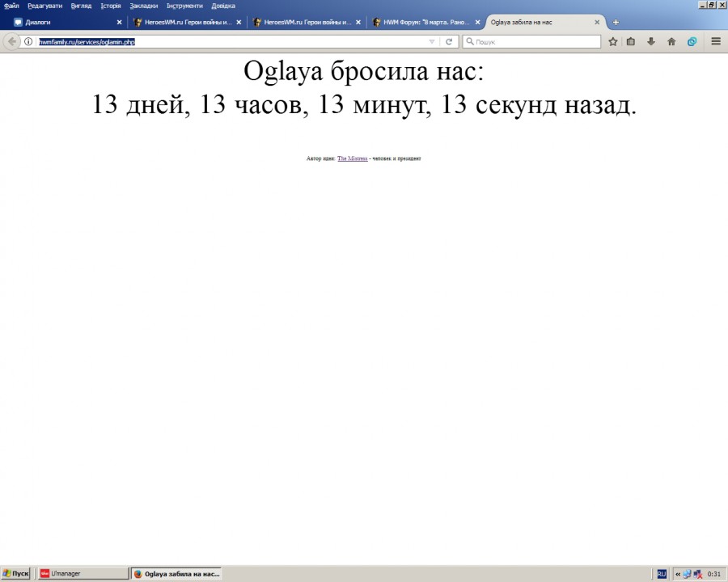The width and height of the screenshot is (728, 582).
Task: Click the Пошук search input field
Action: [535, 41]
